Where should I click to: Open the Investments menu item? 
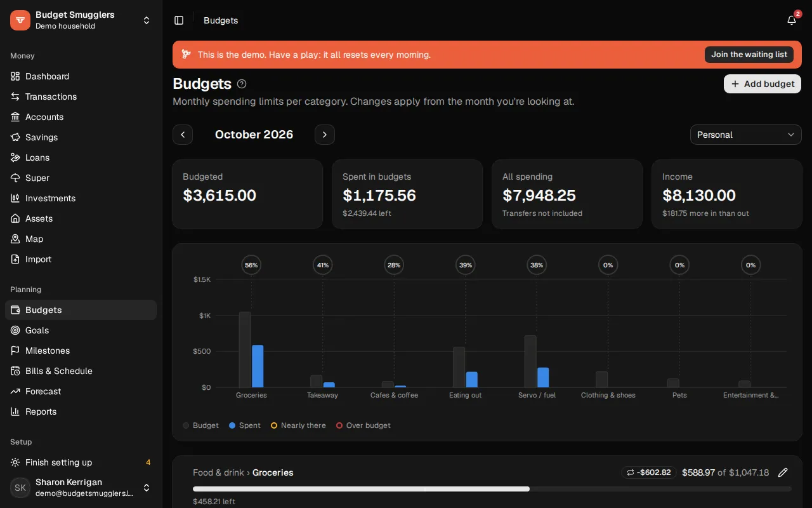[x=81, y=198]
